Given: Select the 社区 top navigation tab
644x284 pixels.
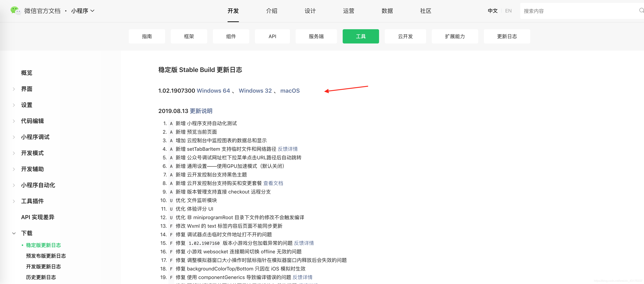Looking at the screenshot, I should click(x=425, y=11).
